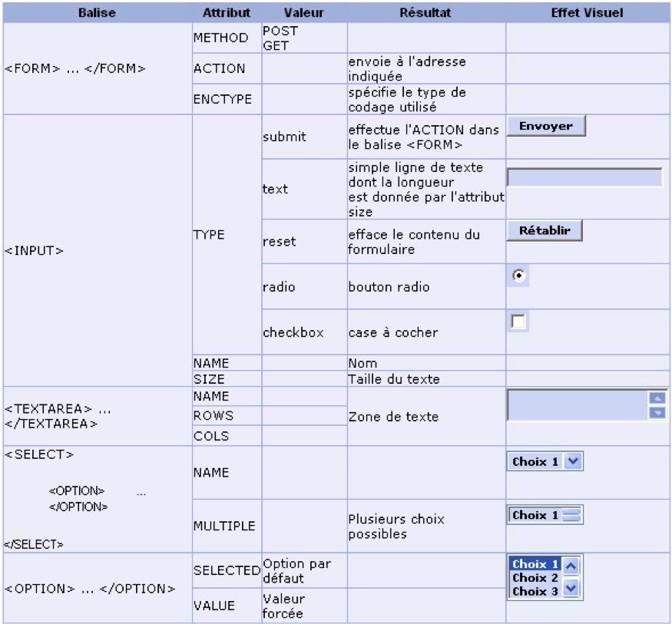672x624 pixels.
Task: Select Choix 1 in the MULTIPLE list
Action: coord(535,515)
